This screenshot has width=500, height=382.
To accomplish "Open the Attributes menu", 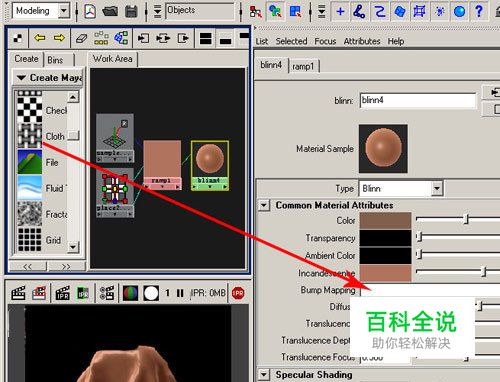I will 362,41.
